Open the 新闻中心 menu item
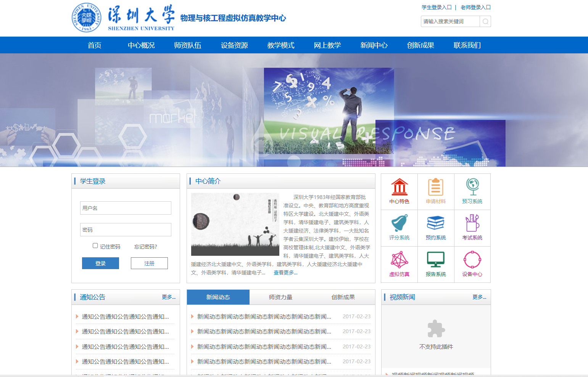 374,45
